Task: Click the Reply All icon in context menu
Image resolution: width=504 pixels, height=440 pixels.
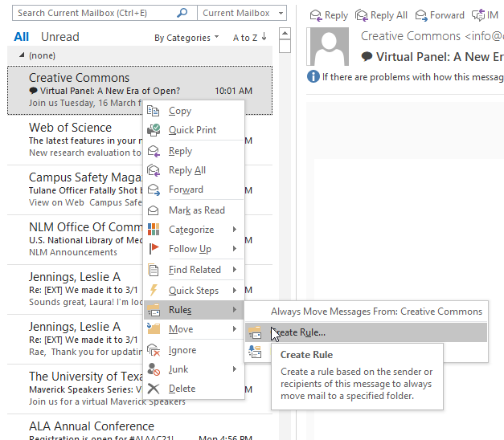Action: point(154,170)
